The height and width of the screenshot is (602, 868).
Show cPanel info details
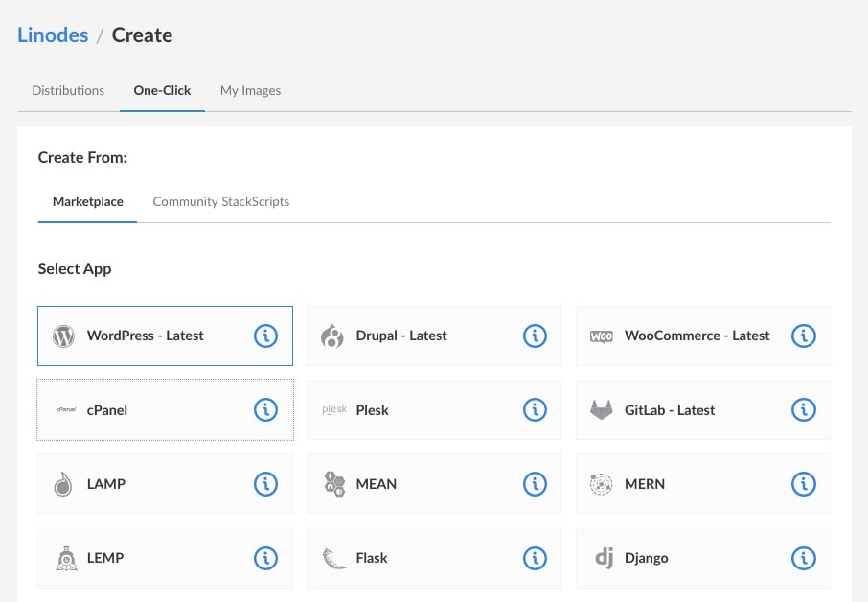[265, 410]
